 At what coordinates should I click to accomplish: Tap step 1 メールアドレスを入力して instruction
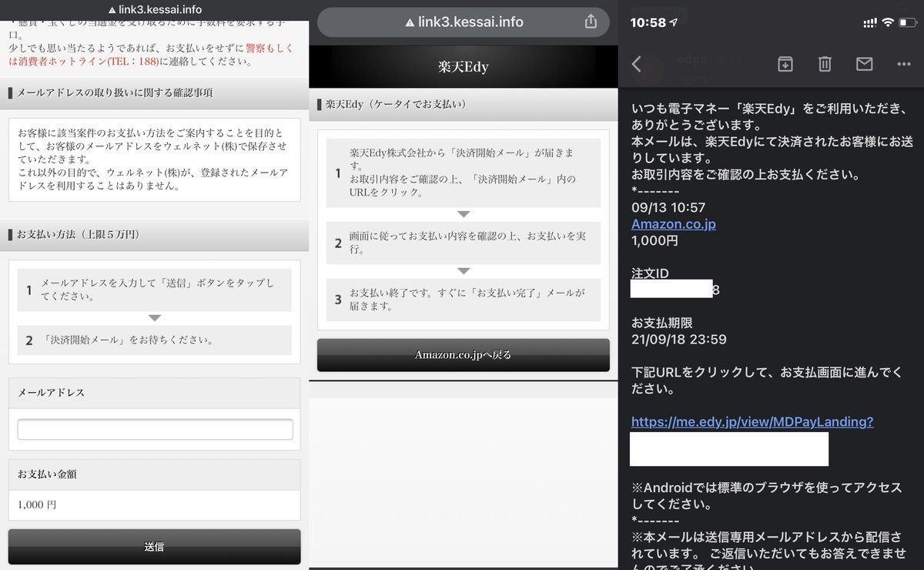pyautogui.click(x=154, y=290)
